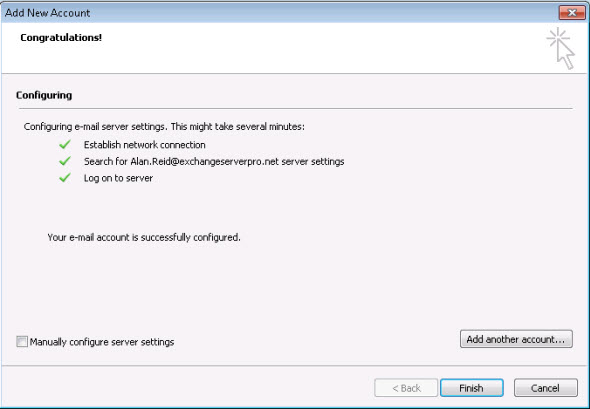The height and width of the screenshot is (409, 590).
Task: Click the wizard cursor icon in the header
Action: click(x=561, y=48)
